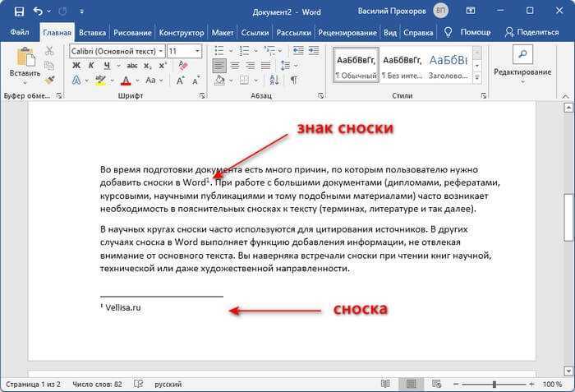This screenshot has width=575, height=392.
Task: Decrease font size with A down icon
Action: [x=196, y=80]
